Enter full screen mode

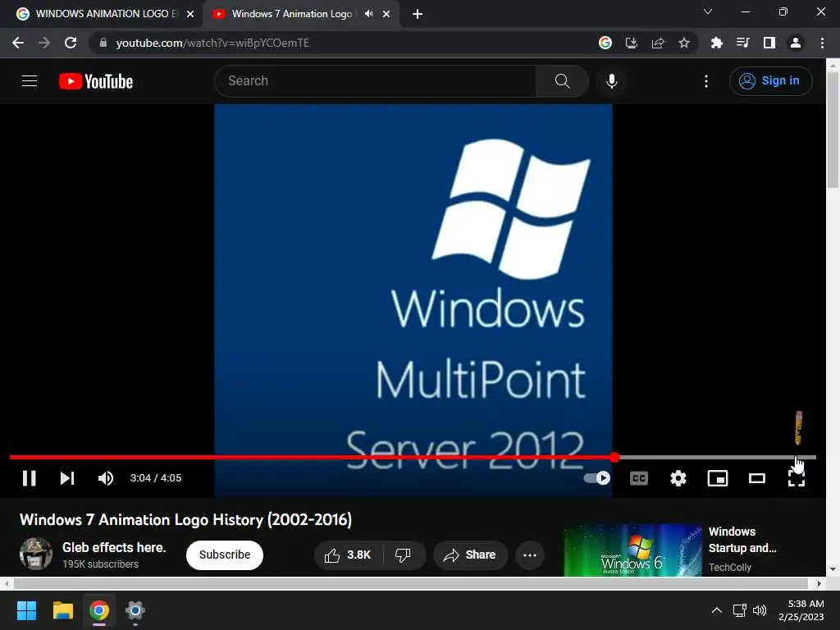[x=796, y=478]
